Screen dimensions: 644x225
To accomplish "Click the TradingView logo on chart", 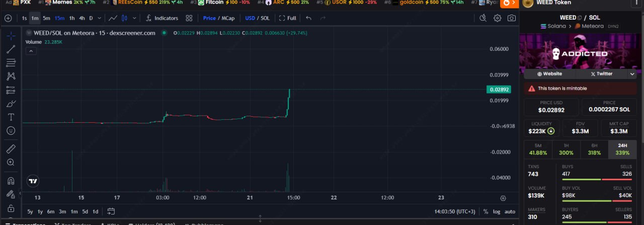I will 33,181.
